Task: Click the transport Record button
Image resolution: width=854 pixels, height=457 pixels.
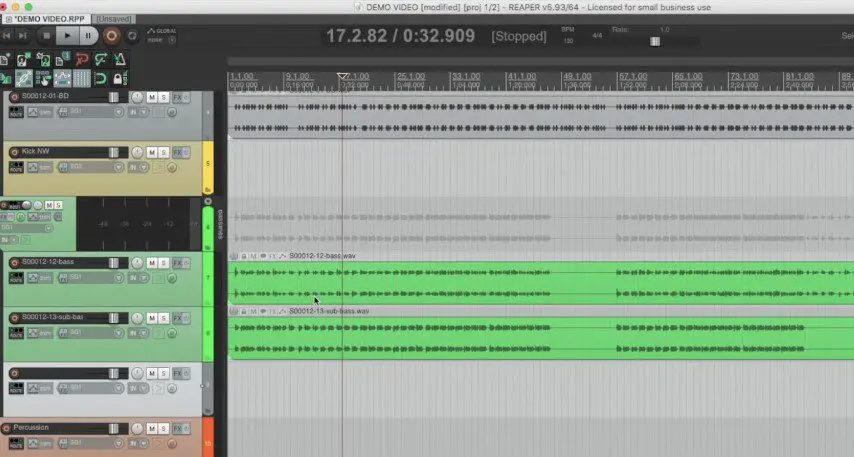Action: (x=111, y=35)
